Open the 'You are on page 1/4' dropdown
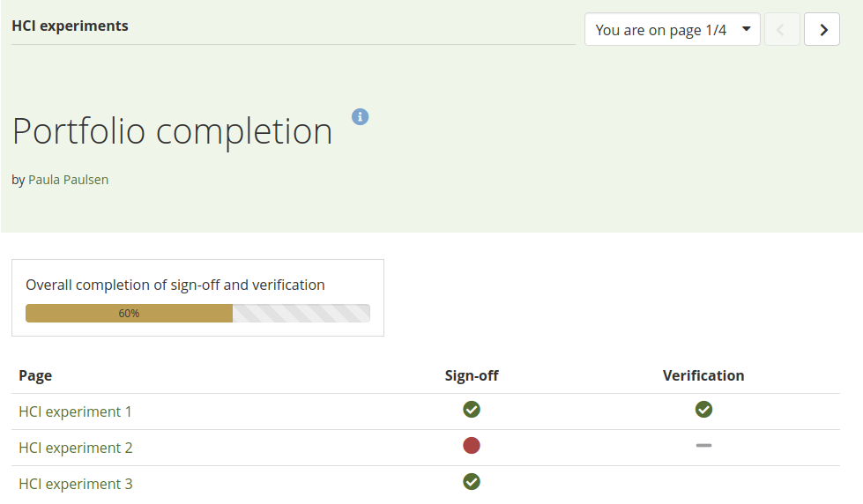 pyautogui.click(x=672, y=29)
